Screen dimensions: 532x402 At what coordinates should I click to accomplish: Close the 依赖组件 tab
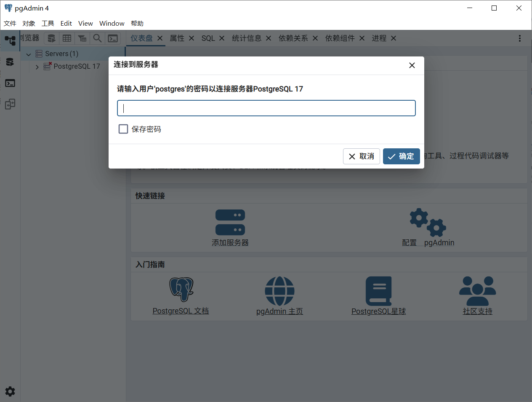pos(362,38)
